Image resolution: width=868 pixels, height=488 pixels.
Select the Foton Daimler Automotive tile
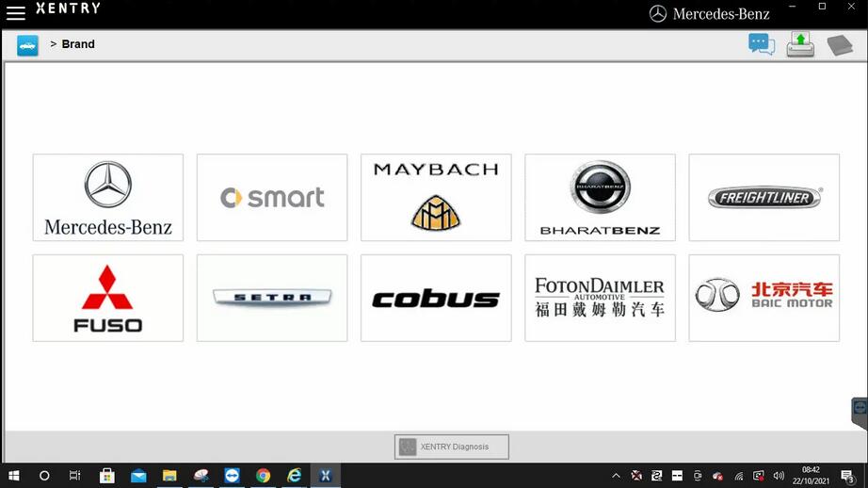tap(600, 298)
